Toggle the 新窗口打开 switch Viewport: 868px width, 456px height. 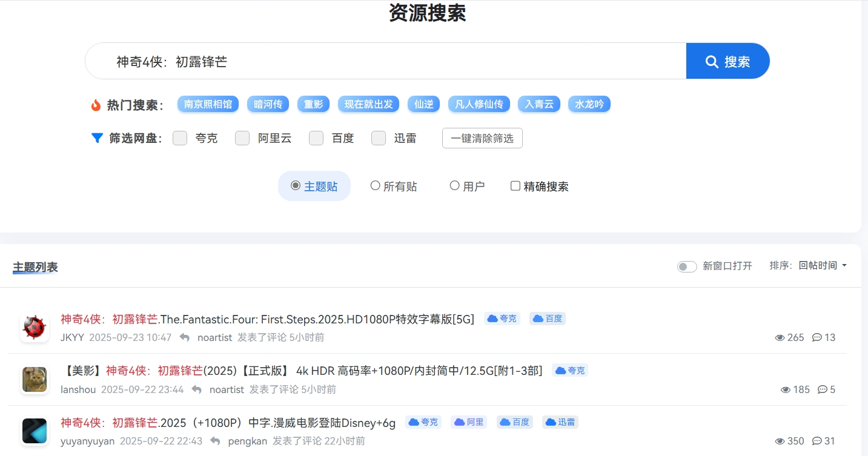click(x=687, y=266)
